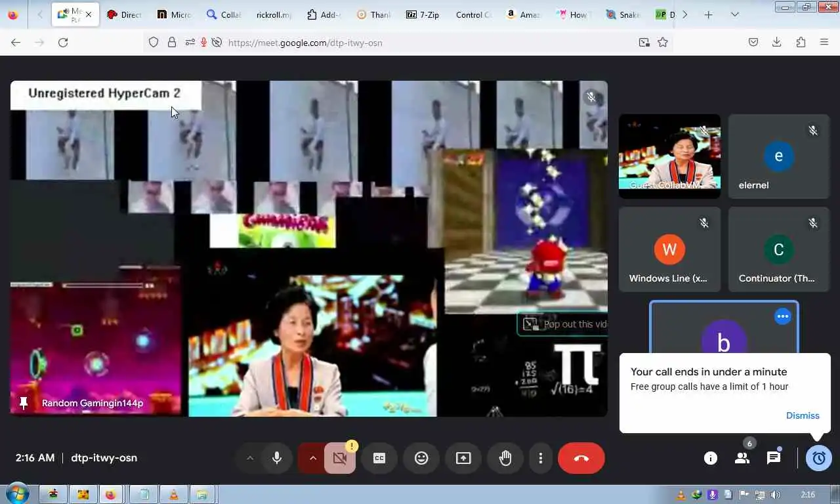Click the system tray clock showing 2:16
Image resolution: width=840 pixels, height=504 pixels.
[808, 495]
